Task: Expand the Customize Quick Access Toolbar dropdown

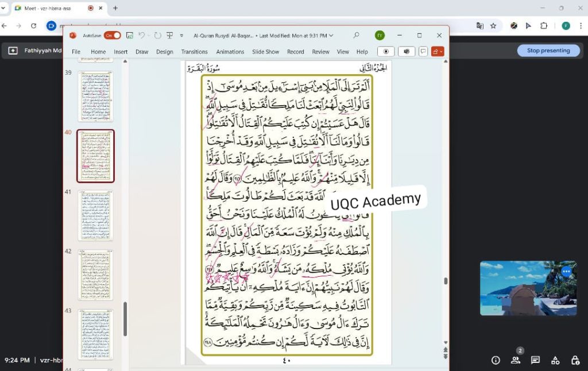Action: tap(182, 36)
